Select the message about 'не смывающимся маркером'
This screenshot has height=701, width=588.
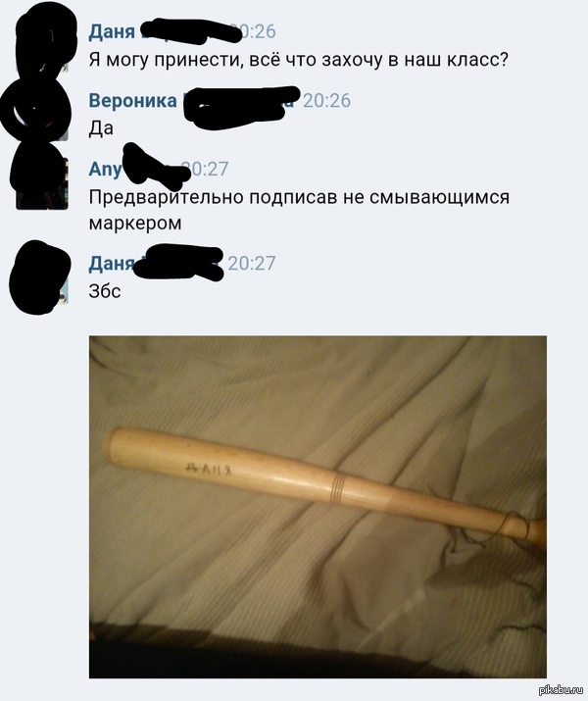299,210
